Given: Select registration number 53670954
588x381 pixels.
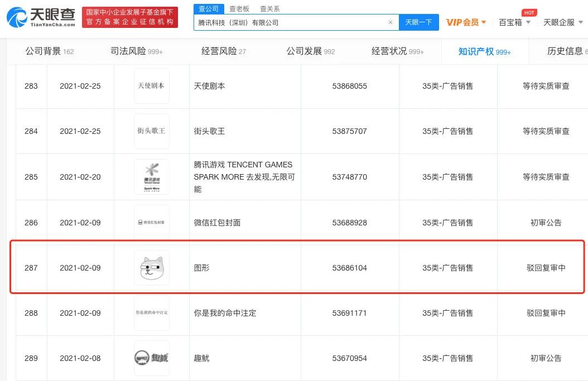Looking at the screenshot, I should point(349,358).
